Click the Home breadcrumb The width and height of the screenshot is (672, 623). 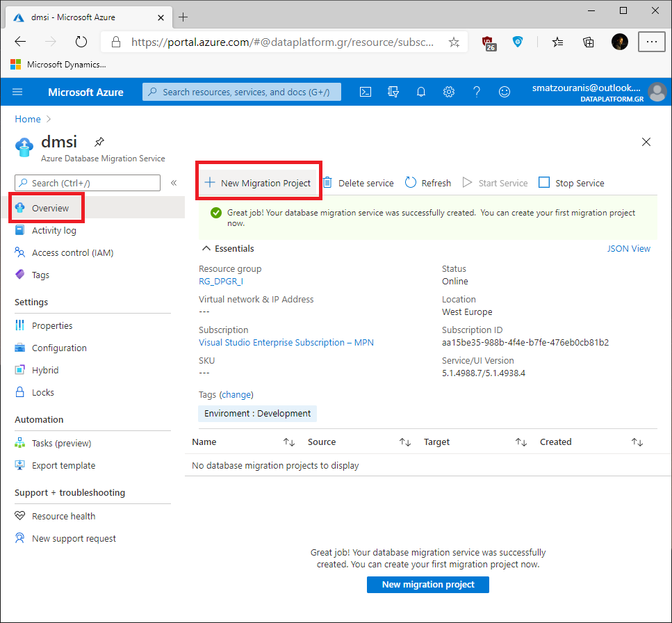[x=28, y=119]
